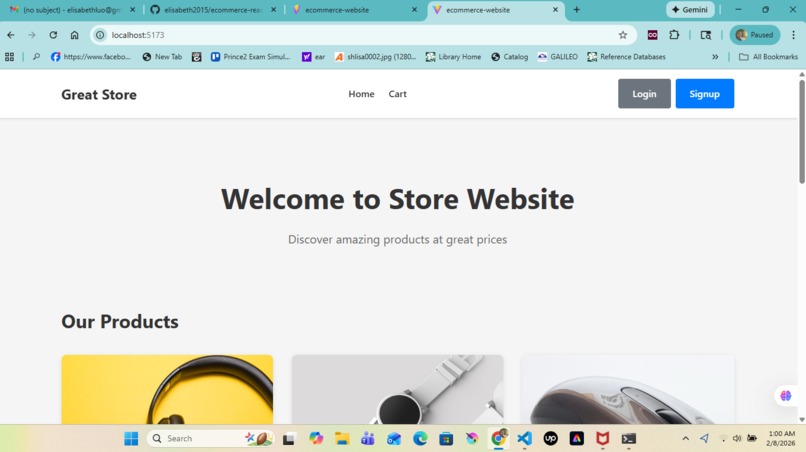Expand hidden bookmarks with double chevron
The height and width of the screenshot is (452, 806).
pos(715,57)
